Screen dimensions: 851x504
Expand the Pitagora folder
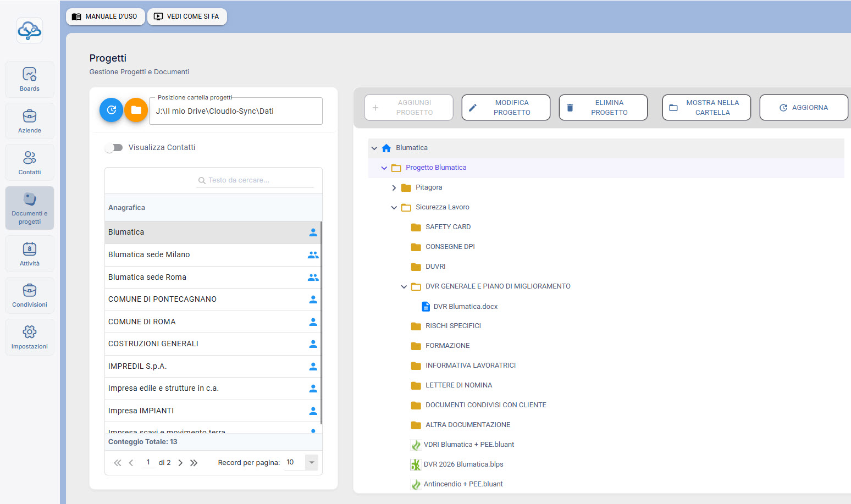[x=394, y=188]
